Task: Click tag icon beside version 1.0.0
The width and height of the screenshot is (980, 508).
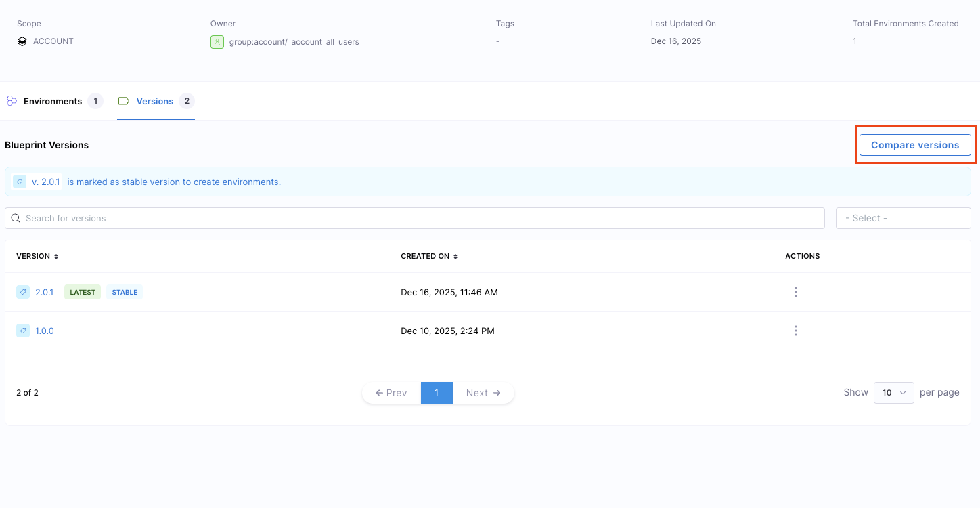Action: tap(23, 331)
